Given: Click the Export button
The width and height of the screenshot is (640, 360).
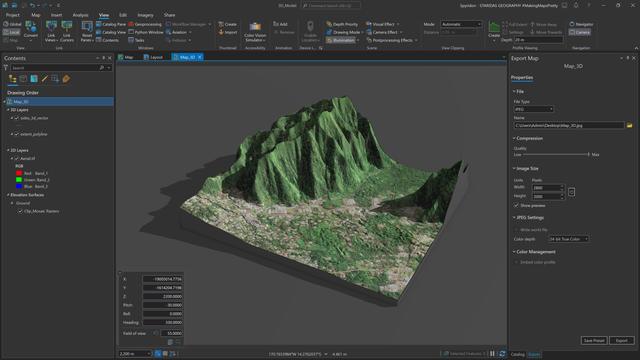Looking at the screenshot, I should click(622, 340).
